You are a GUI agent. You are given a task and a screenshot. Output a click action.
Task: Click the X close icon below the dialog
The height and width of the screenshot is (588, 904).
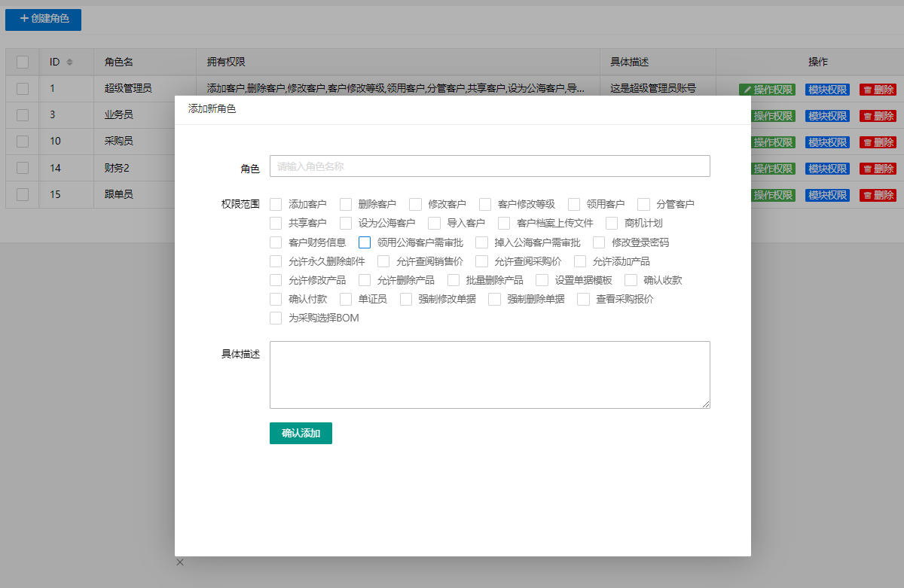(180, 562)
